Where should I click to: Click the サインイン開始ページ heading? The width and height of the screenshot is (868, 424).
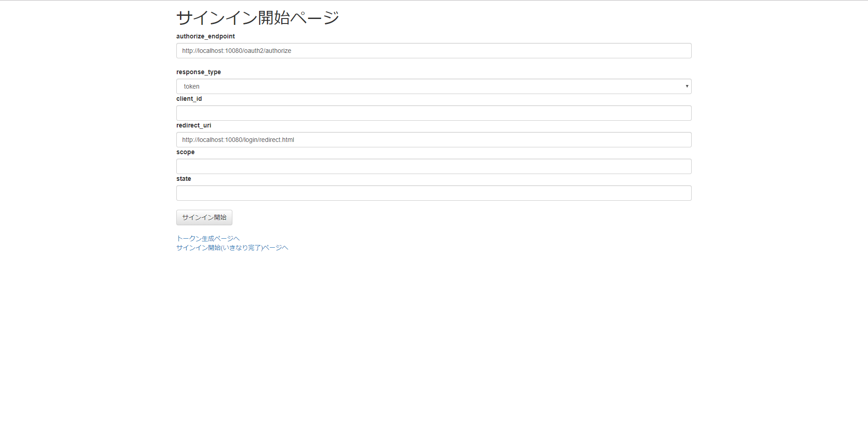coord(258,18)
